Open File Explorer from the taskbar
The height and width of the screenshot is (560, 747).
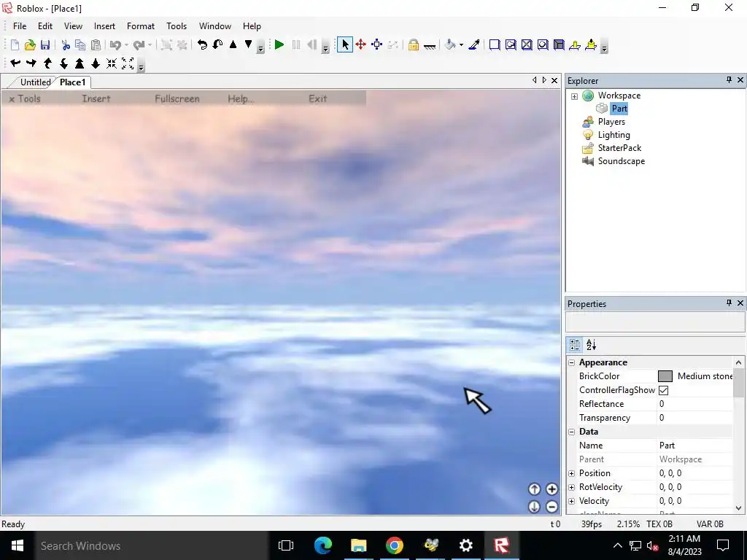(359, 545)
